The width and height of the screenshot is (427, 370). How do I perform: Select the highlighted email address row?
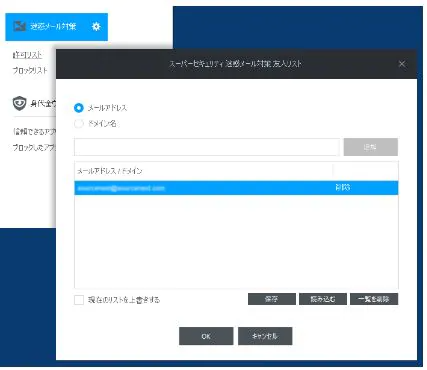click(236, 188)
